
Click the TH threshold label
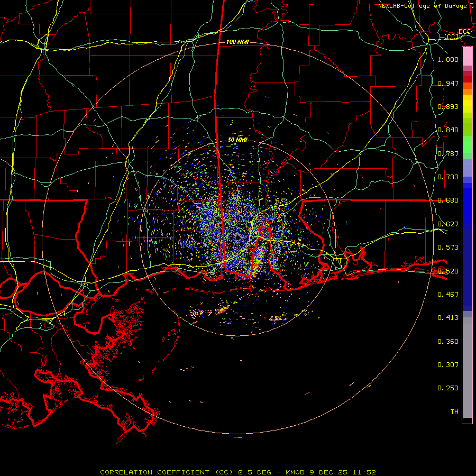pyautogui.click(x=454, y=412)
